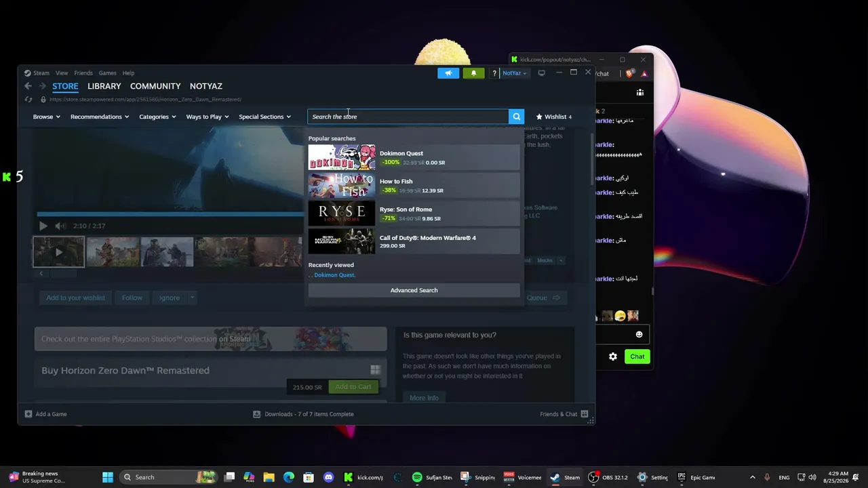Open File Explorer from the taskbar
The width and height of the screenshot is (868, 488).
point(269,477)
